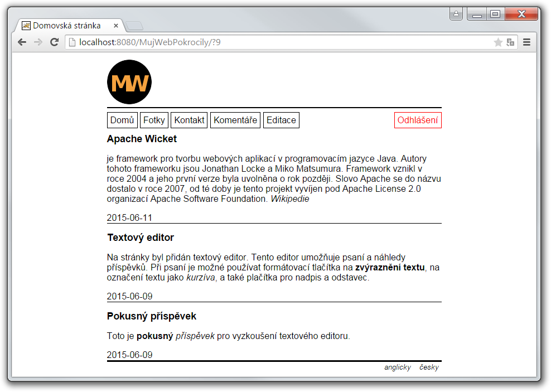Screen dimensions: 551x392
Task: Select the anglicky language option
Action: pos(397,367)
